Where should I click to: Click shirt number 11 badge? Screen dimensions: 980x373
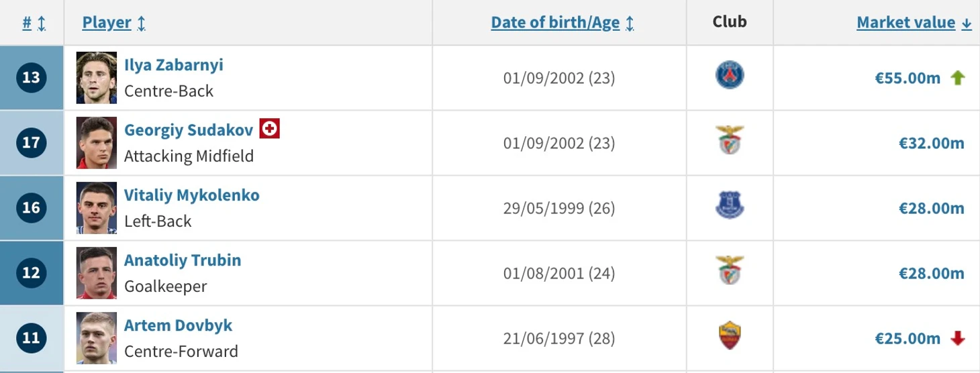[32, 337]
